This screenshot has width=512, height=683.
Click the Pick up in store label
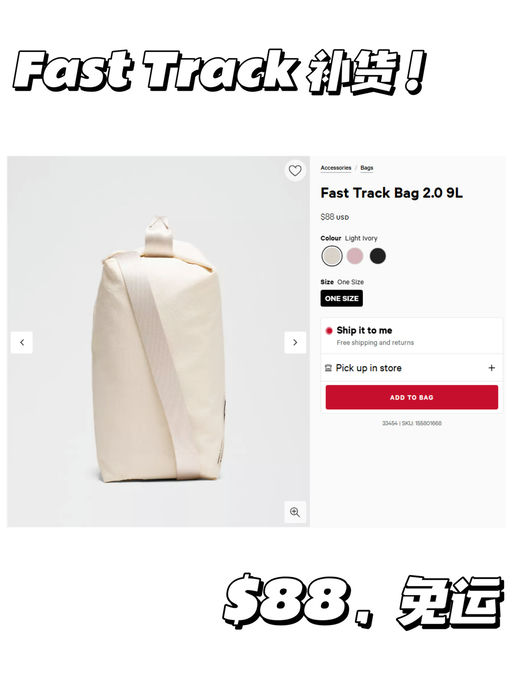[369, 368]
